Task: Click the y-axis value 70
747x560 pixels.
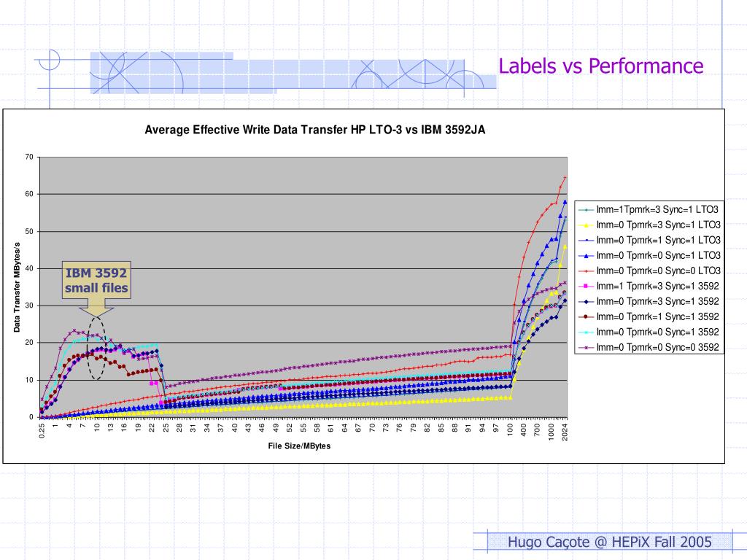Action: point(29,157)
